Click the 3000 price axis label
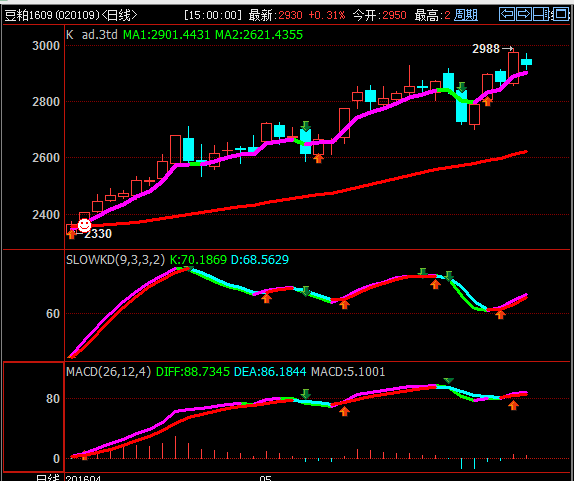Viewport: 574px width, 481px height. [x=46, y=46]
